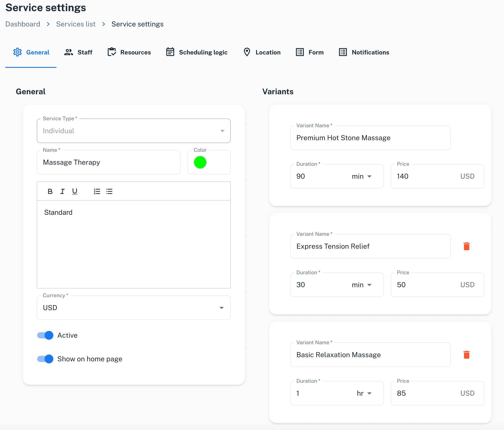
Task: Click the Basic Relaxation Massage name field
Action: pyautogui.click(x=370, y=355)
